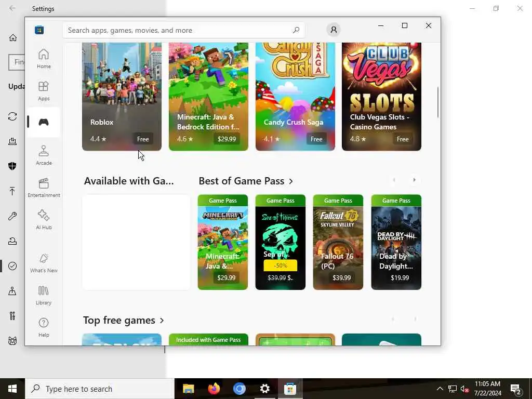Open Club Vegas Slots card

pyautogui.click(x=381, y=97)
